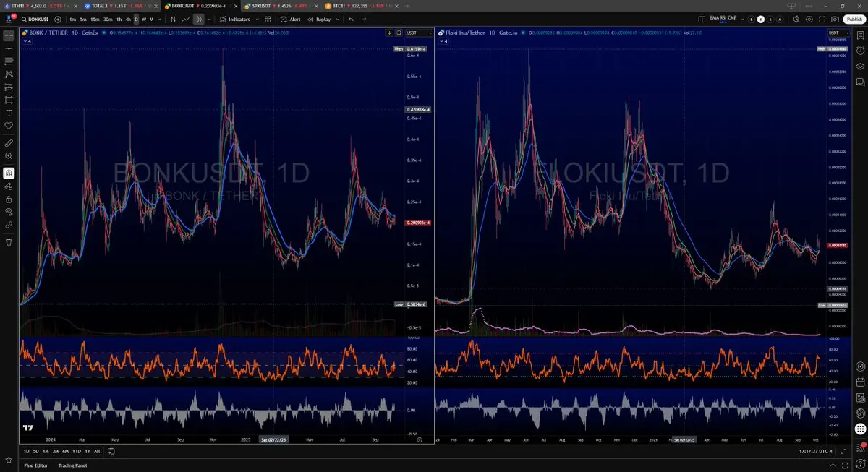The image size is (868, 472).
Task: Enter fullscreen mode
Action: (x=822, y=19)
